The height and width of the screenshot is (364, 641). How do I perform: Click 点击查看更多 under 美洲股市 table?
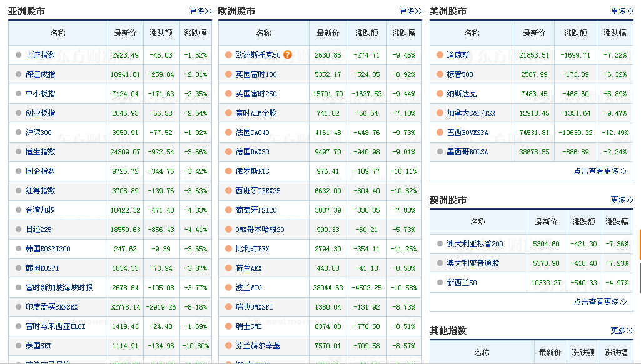[600, 171]
